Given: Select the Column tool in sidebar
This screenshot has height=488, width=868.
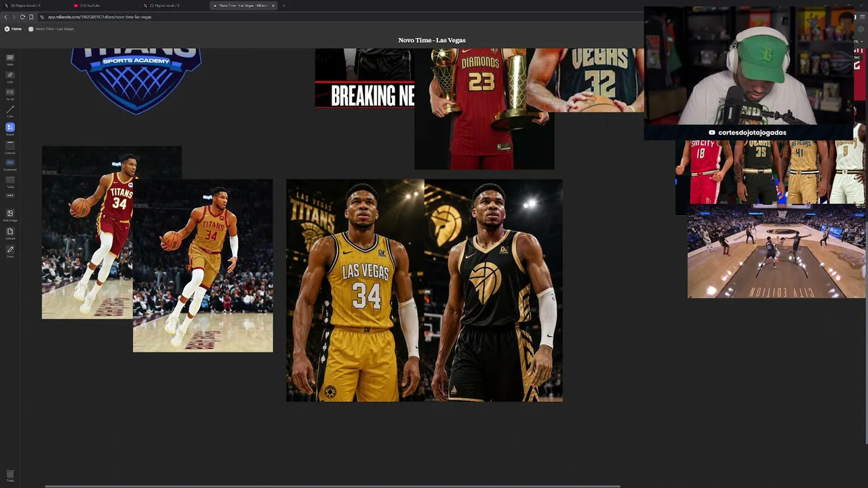Looking at the screenshot, I should click(10, 146).
